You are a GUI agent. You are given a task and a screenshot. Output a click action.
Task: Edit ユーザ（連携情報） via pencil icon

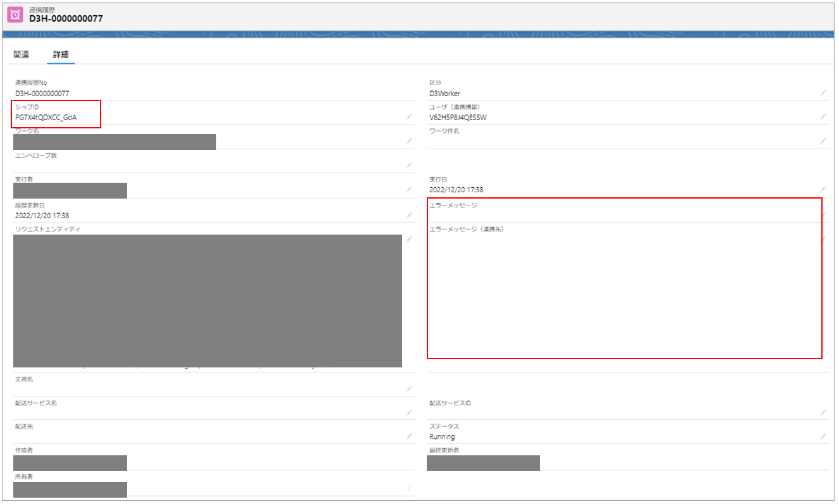point(823,117)
